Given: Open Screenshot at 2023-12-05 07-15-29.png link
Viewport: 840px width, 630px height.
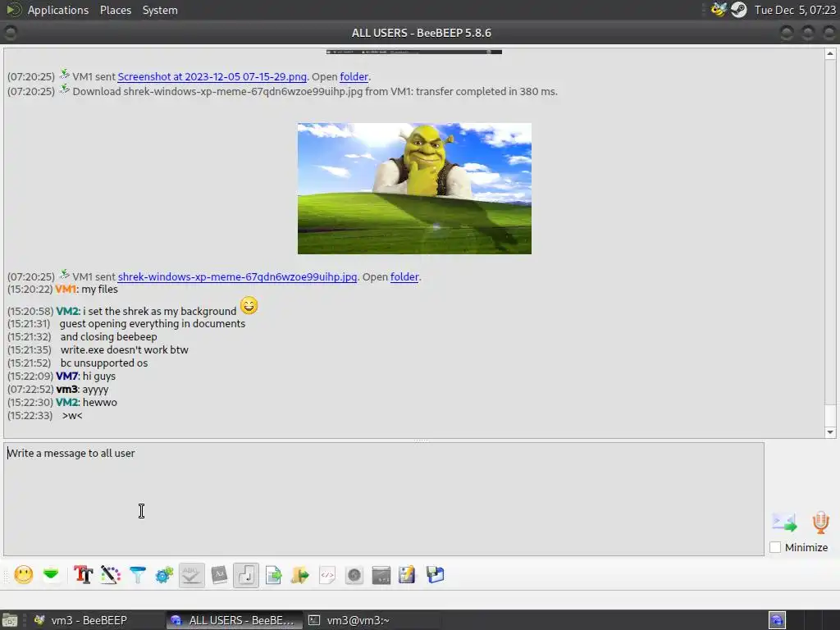Looking at the screenshot, I should coord(212,76).
